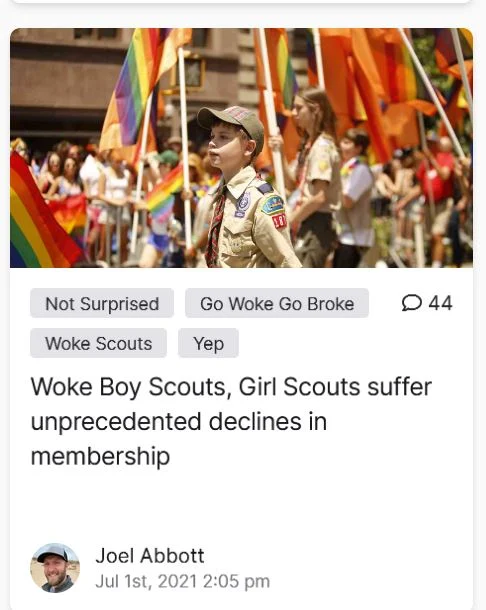The width and height of the screenshot is (486, 610).
Task: View Joel Abbott's profile avatar
Action: pyautogui.click(x=55, y=568)
